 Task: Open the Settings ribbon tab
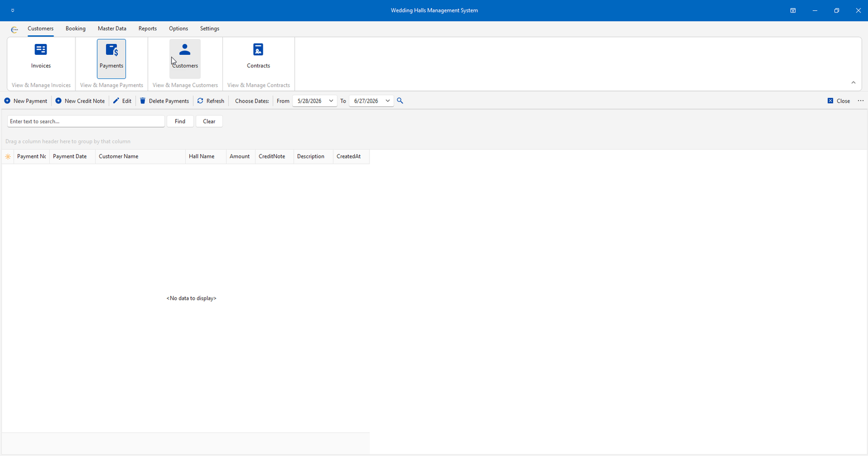(209, 29)
